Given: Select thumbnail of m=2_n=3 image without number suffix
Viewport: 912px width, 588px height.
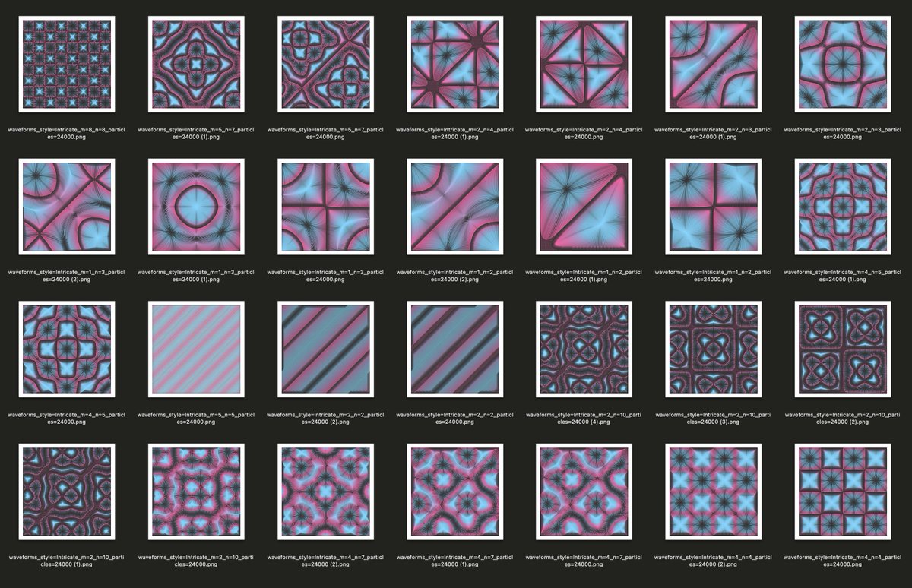Looking at the screenshot, I should [x=843, y=65].
